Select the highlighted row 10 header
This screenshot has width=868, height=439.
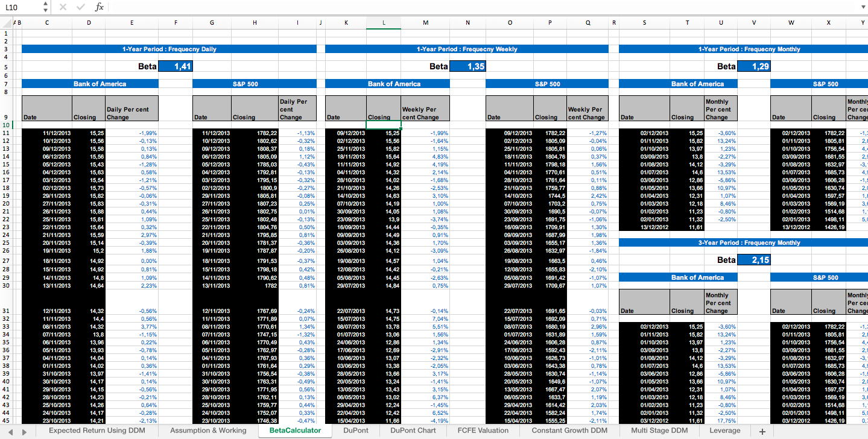tap(6, 125)
